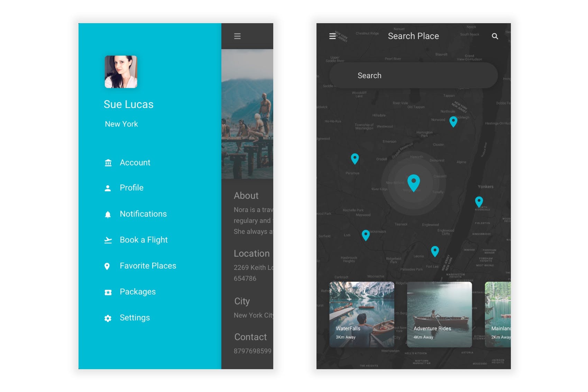The height and width of the screenshot is (392, 588).
Task: Click the Profile person icon
Action: [108, 188]
